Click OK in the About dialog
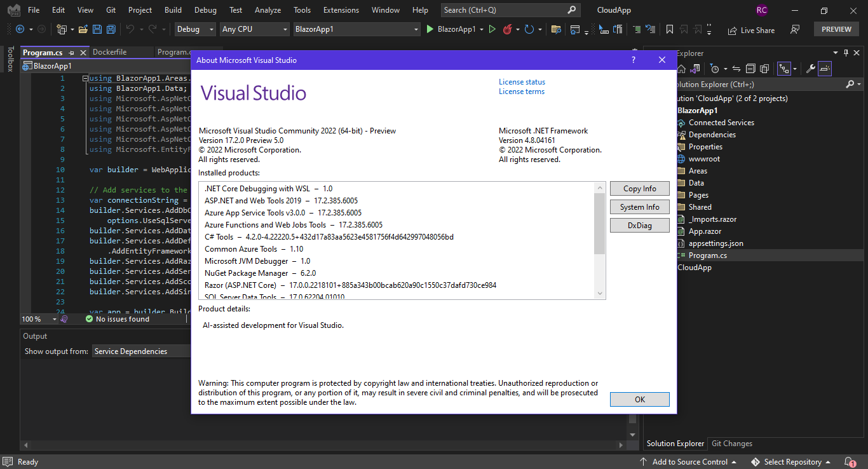The width and height of the screenshot is (868, 469). tap(640, 399)
